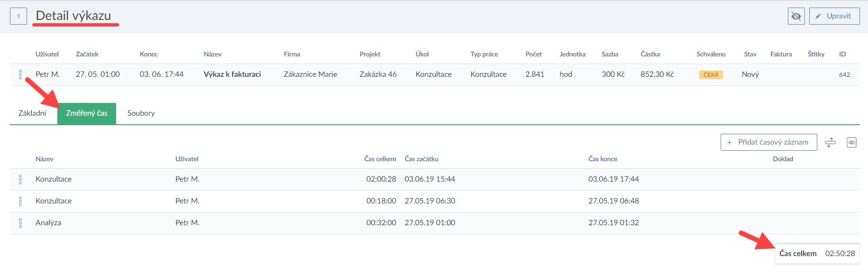Click Přidat časový záznam button
Screen dimensions: 868x276
coord(768,142)
